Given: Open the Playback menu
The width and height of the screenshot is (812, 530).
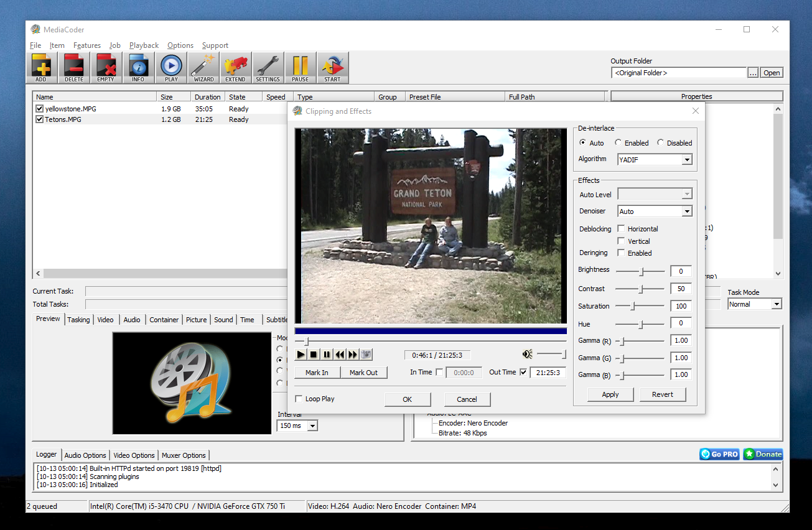Looking at the screenshot, I should click(144, 45).
